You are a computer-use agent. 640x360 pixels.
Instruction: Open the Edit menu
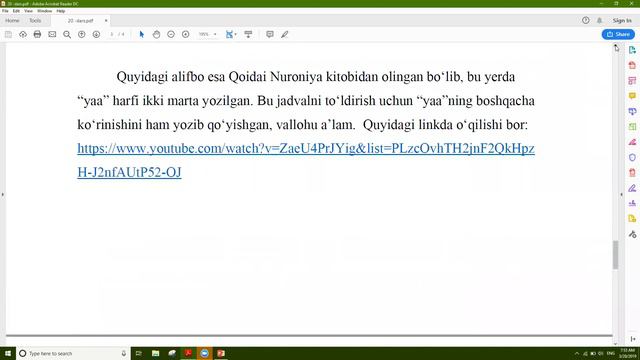pyautogui.click(x=16, y=11)
